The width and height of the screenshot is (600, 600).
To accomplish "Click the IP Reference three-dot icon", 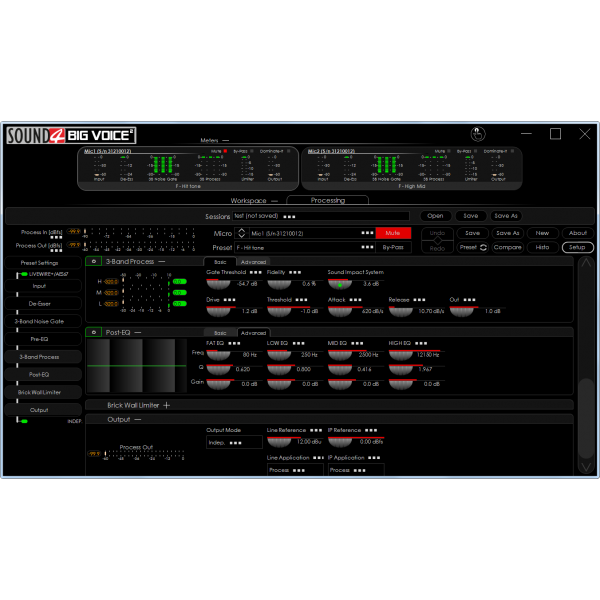I will 371,430.
